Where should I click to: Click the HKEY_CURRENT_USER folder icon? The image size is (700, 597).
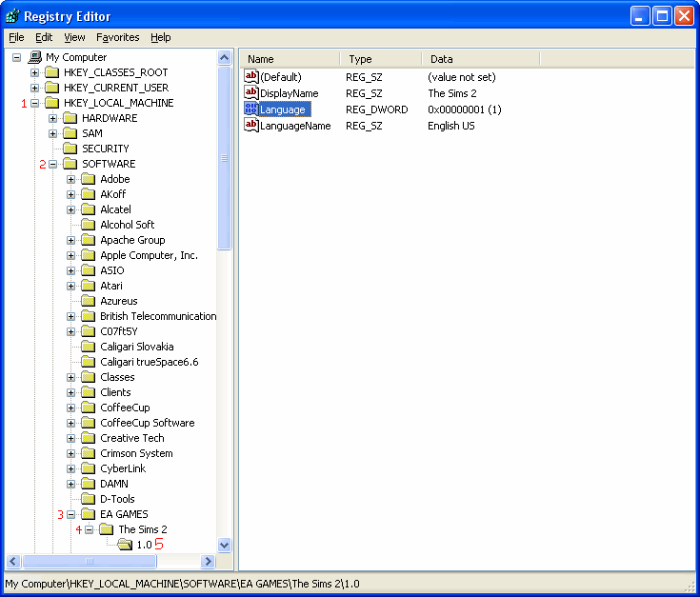click(52, 88)
